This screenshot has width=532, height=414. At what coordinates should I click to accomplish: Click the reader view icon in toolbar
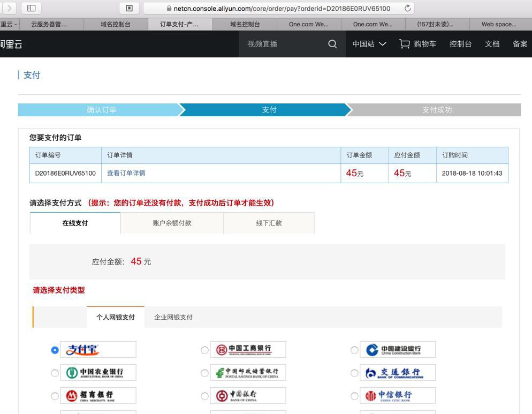click(130, 8)
